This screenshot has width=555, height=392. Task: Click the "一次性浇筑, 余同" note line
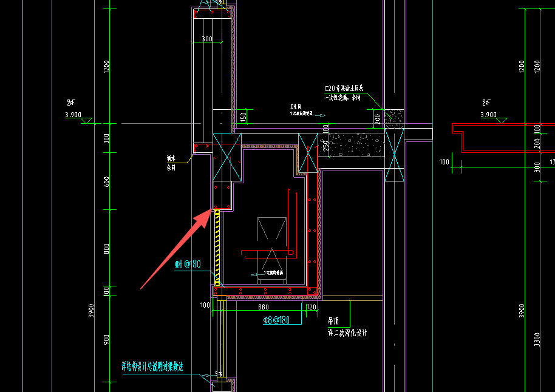[342, 98]
